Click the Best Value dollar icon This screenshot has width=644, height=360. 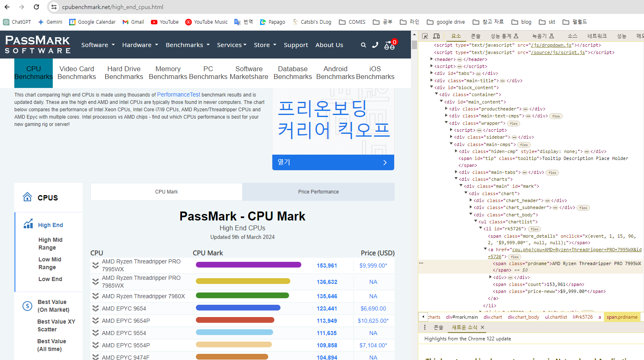pos(27,306)
